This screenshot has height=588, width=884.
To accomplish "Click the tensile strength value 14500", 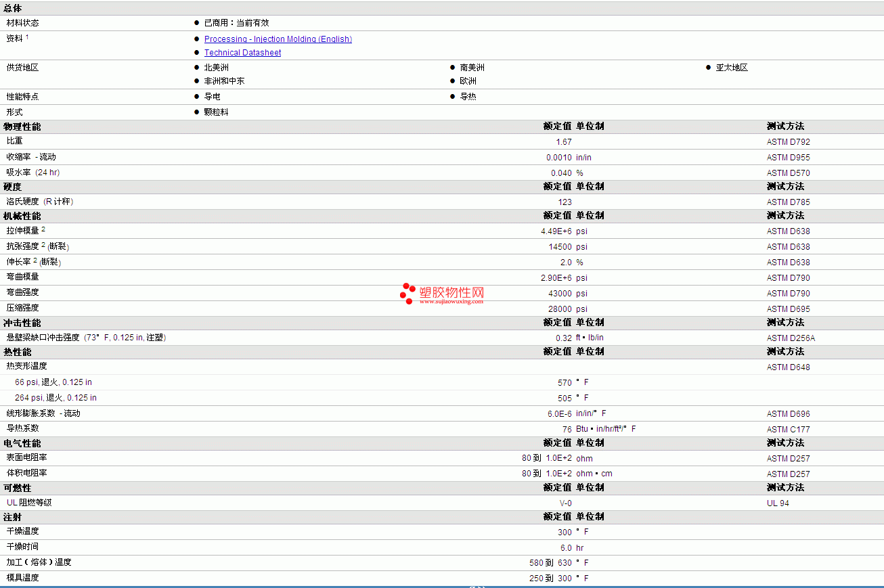I will click(x=560, y=247).
